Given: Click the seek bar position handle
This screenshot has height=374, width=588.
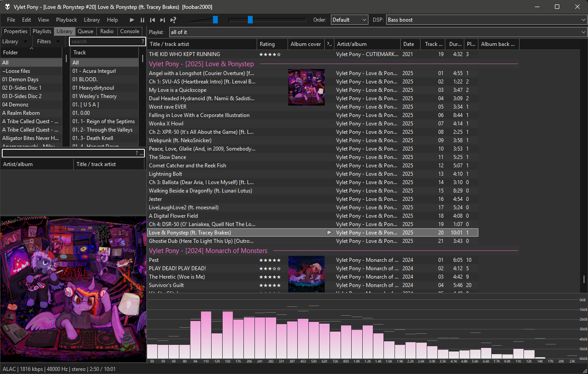Looking at the screenshot, I should 250,20.
